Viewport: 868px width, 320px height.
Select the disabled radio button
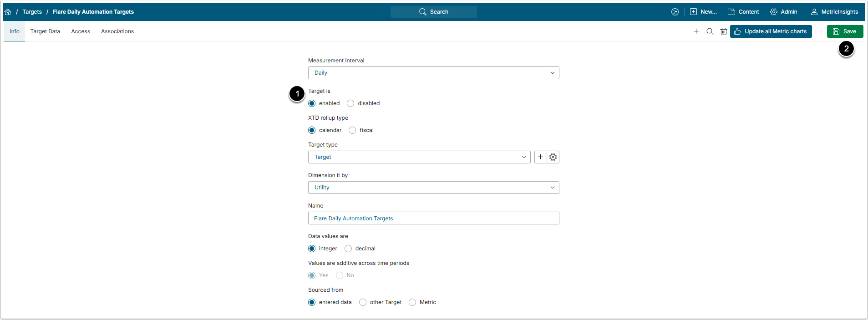[x=350, y=103]
